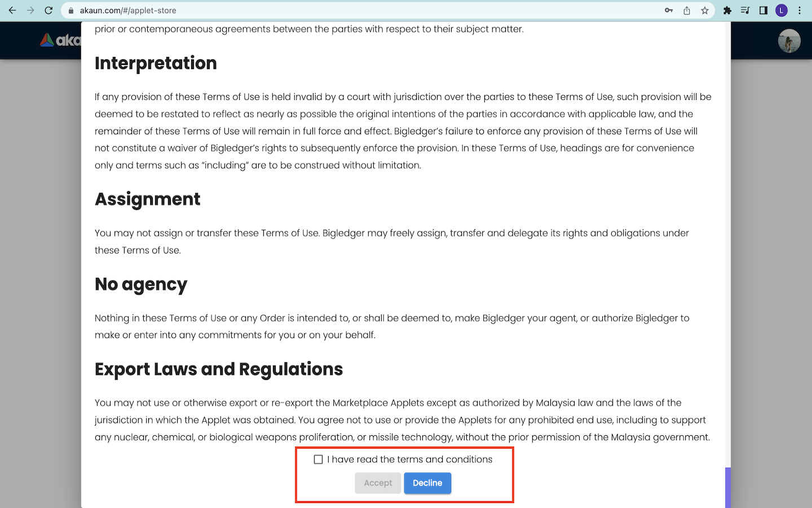The width and height of the screenshot is (812, 508).
Task: Bookmark this page with star icon
Action: 705,10
